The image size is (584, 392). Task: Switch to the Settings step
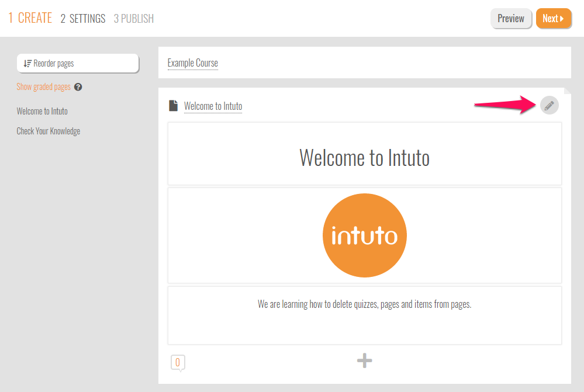(83, 19)
